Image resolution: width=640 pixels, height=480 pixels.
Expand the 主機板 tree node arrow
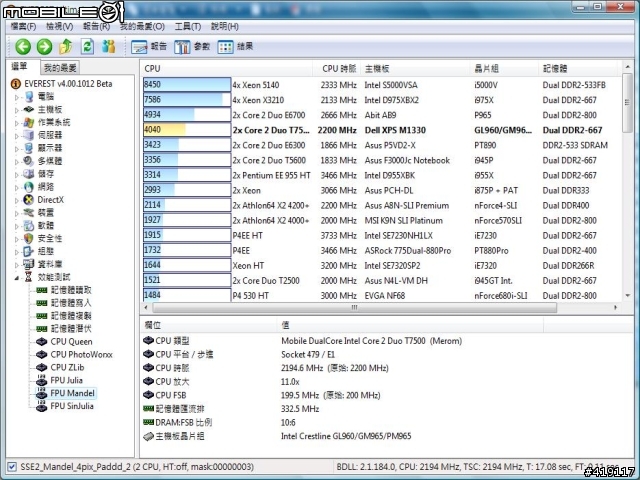[x=17, y=110]
